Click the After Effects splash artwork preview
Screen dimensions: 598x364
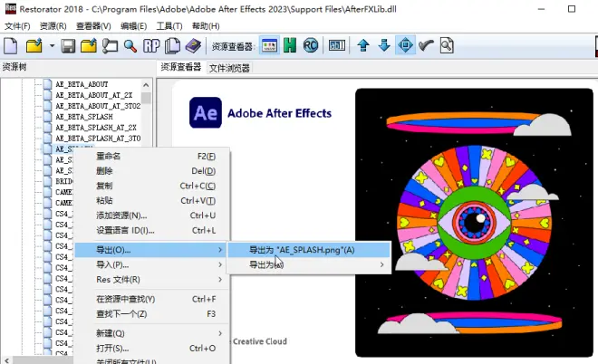pyautogui.click(x=474, y=223)
